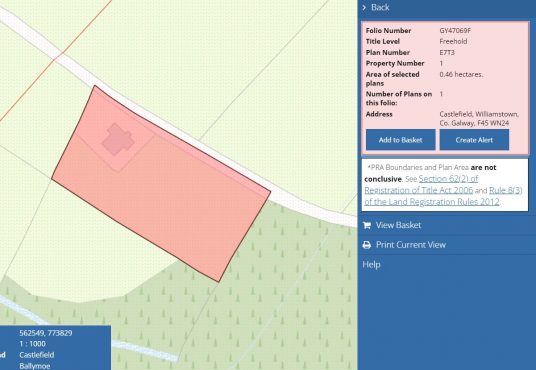Open Section 62(2) Registration of Title Act link
The image size is (536, 370).
point(421,184)
